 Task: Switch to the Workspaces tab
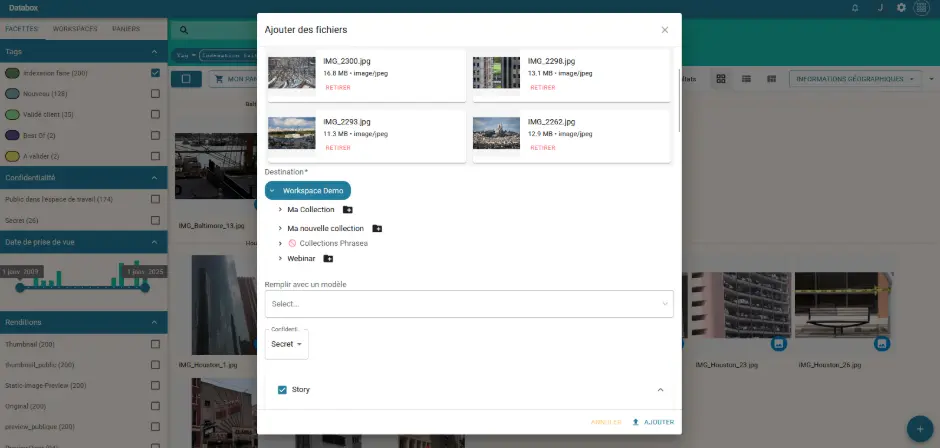click(75, 29)
